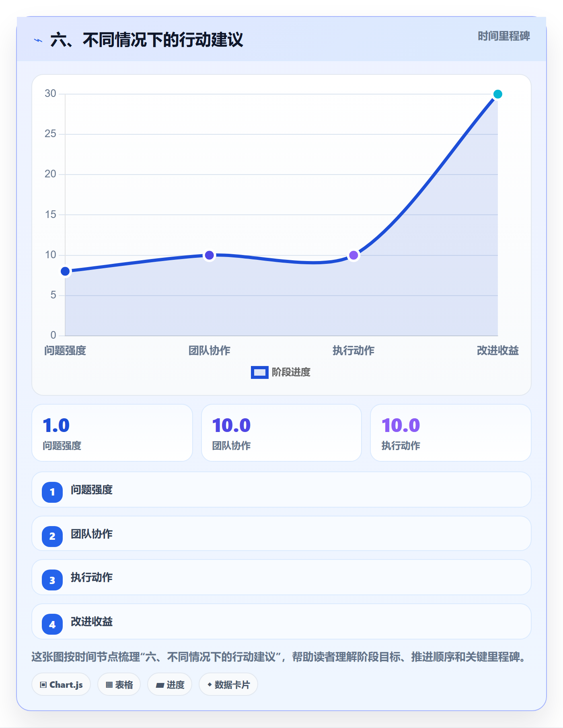Toggle the 阶段进度 legend swatch

point(259,372)
